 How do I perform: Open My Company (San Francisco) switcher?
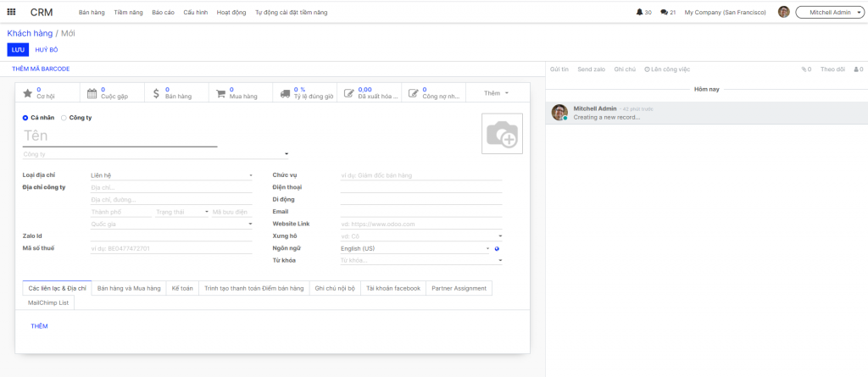tap(726, 12)
